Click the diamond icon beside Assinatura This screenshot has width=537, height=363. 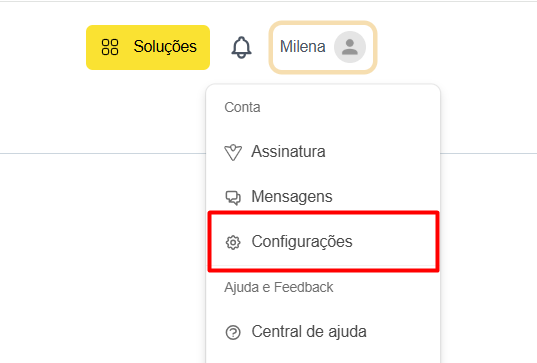[x=233, y=152]
